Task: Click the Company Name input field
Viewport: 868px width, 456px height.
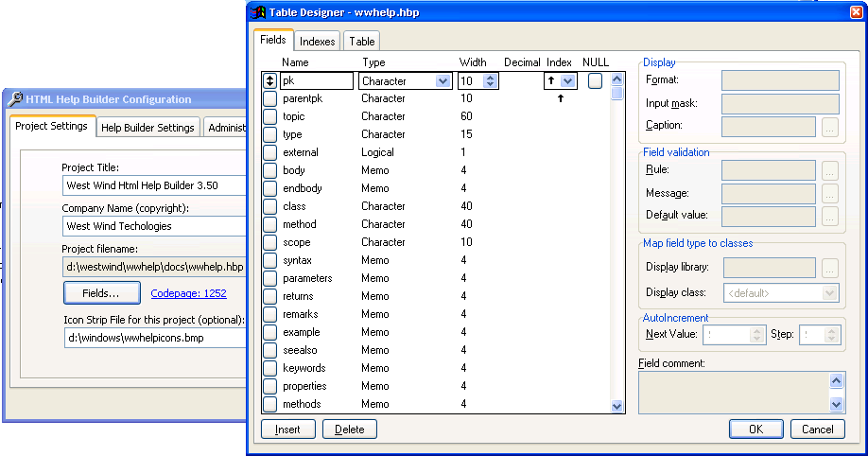Action: (154, 226)
